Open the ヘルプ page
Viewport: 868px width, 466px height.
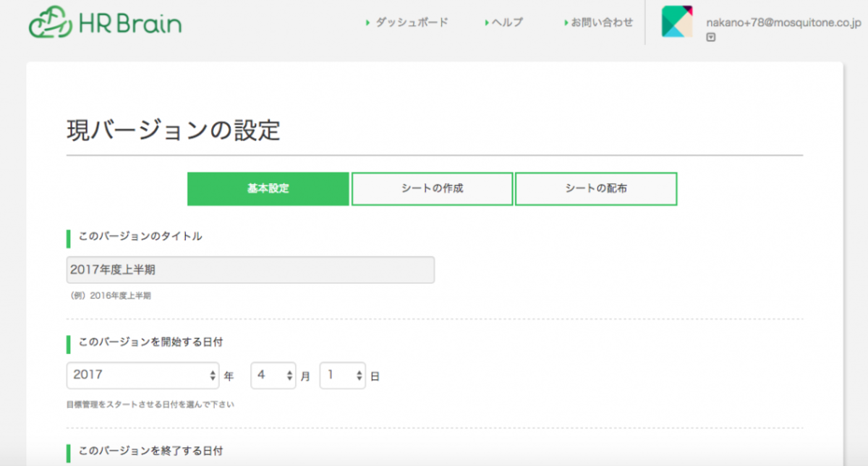(x=508, y=22)
